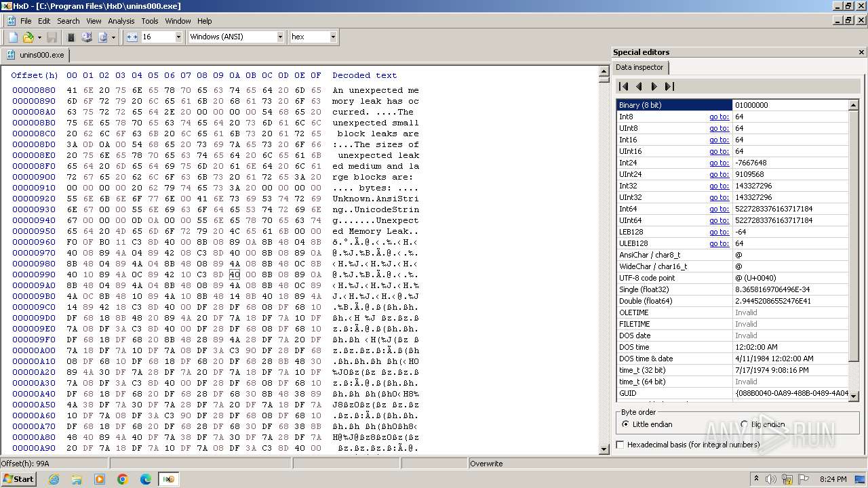This screenshot has height=488, width=868.
Task: Click 'go to:' link for Int32
Action: coord(719,186)
